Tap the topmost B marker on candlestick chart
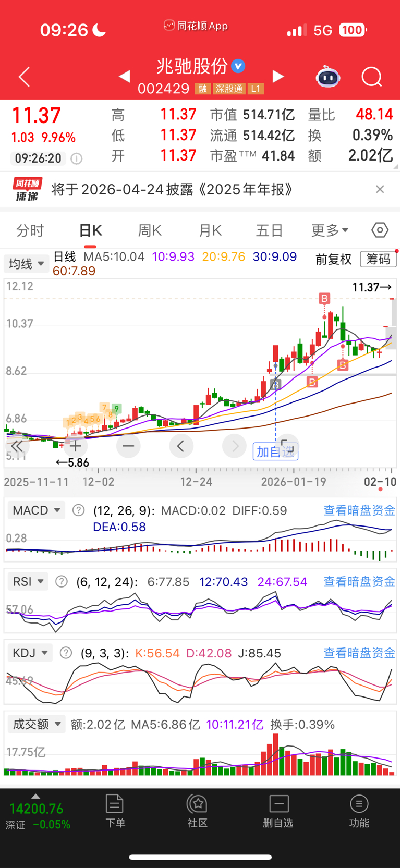 click(324, 298)
